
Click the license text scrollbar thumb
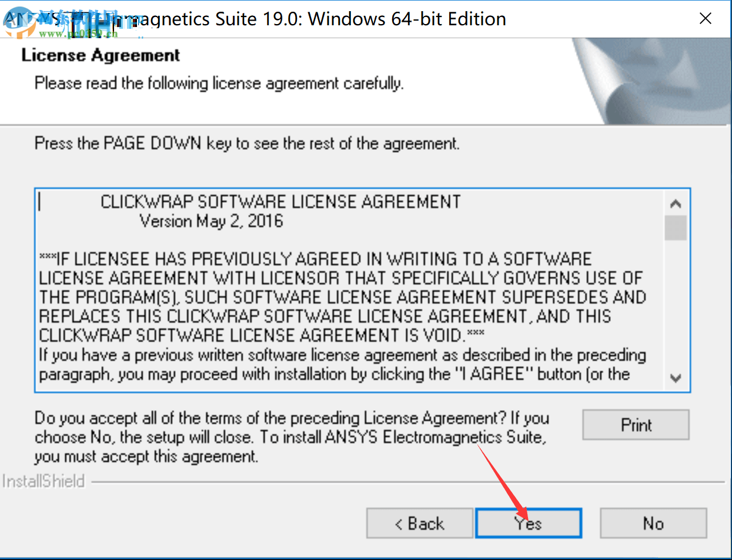[x=676, y=228]
